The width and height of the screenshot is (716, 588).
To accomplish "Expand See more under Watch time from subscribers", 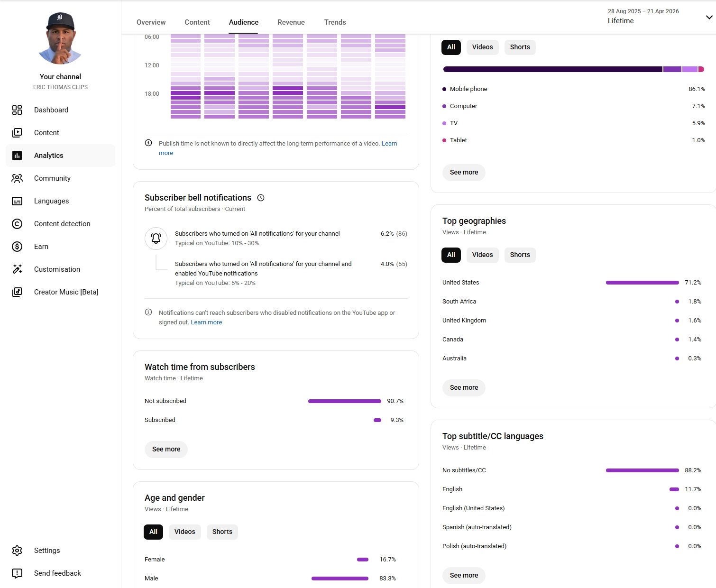I will pos(166,449).
